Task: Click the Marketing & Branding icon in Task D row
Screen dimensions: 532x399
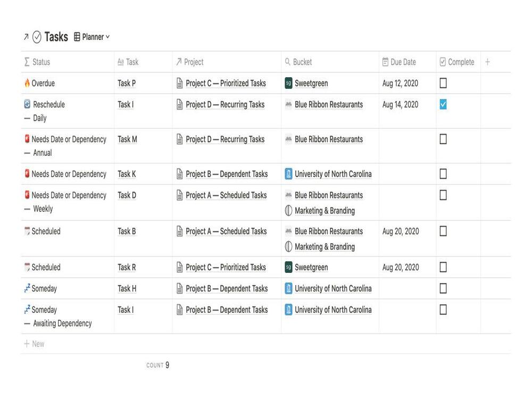Action: [x=288, y=211]
